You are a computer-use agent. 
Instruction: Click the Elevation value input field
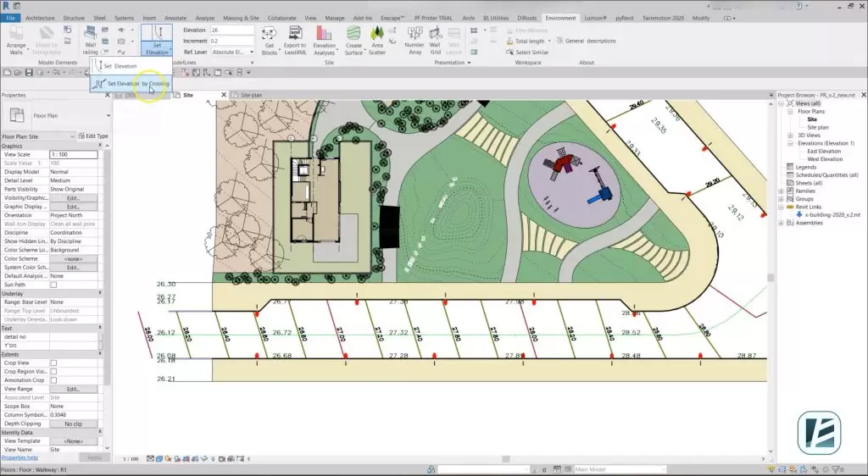[231, 30]
